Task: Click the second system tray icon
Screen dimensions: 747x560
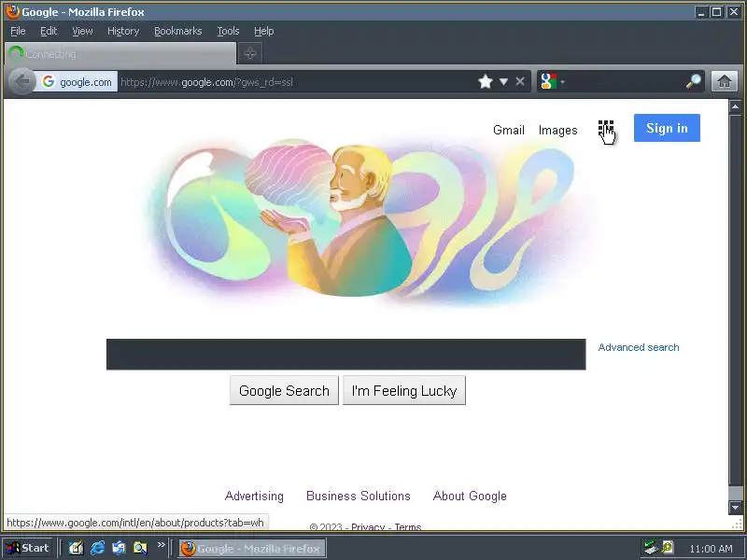Action: pyautogui.click(x=668, y=548)
